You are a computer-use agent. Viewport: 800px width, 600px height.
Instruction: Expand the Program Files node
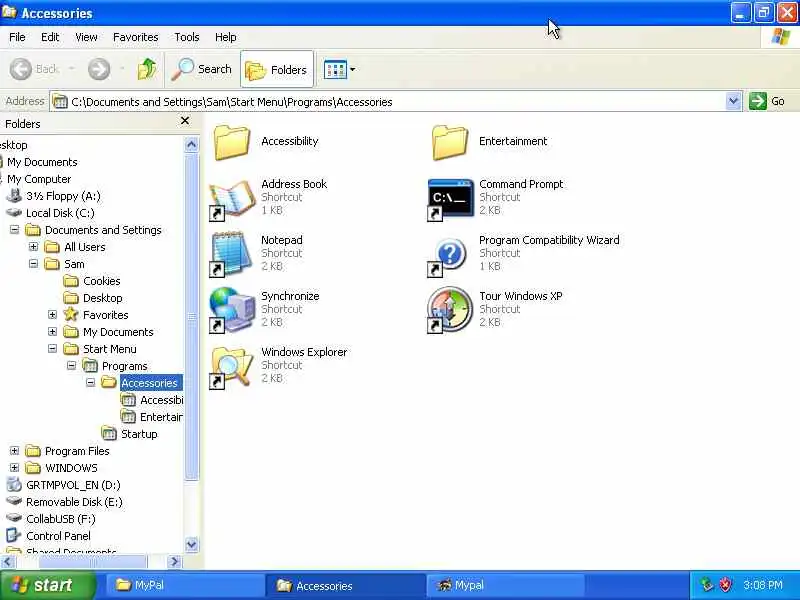click(x=14, y=451)
